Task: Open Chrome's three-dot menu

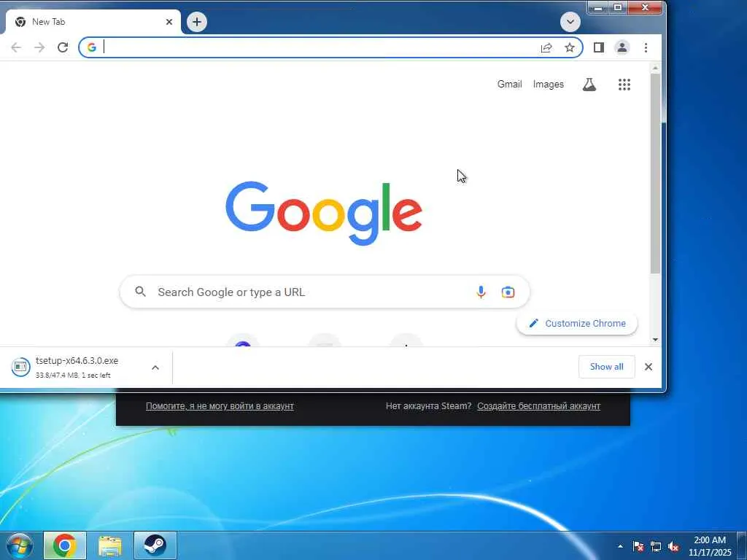Action: pyautogui.click(x=646, y=47)
